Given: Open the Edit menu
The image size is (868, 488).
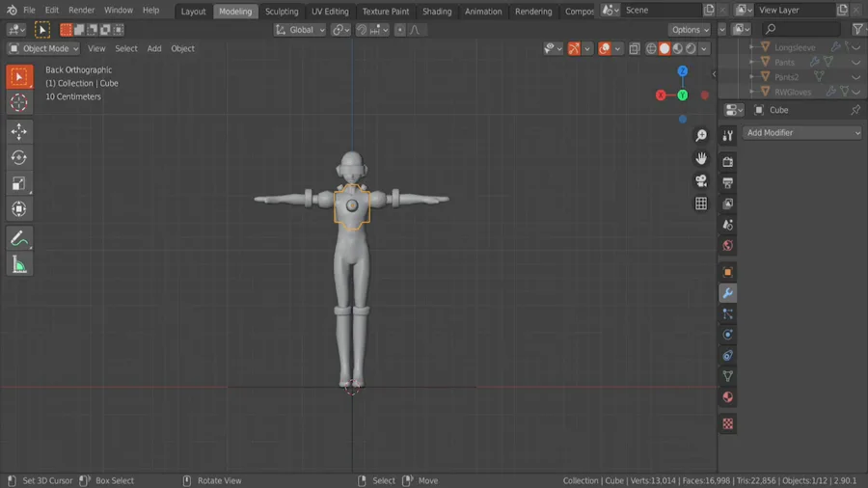Looking at the screenshot, I should (52, 10).
